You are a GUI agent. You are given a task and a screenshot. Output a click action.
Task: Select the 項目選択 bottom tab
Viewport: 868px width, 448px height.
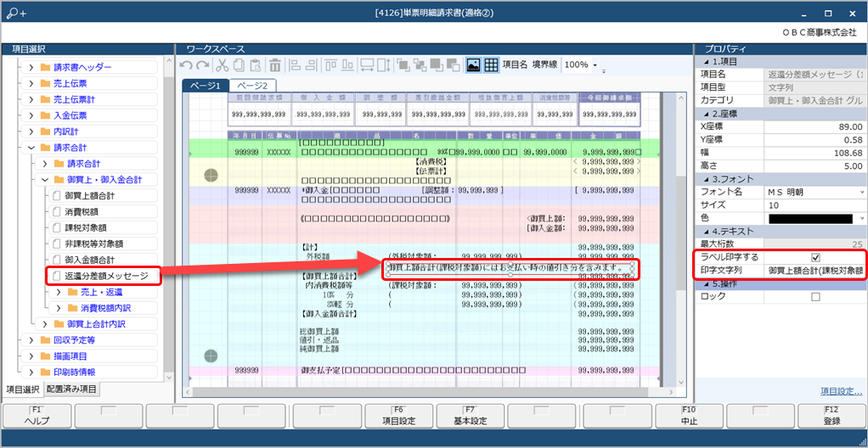coord(23,389)
